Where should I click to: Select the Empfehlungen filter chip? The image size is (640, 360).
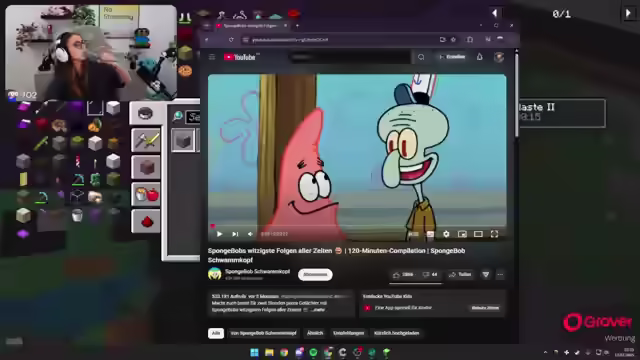pos(348,333)
